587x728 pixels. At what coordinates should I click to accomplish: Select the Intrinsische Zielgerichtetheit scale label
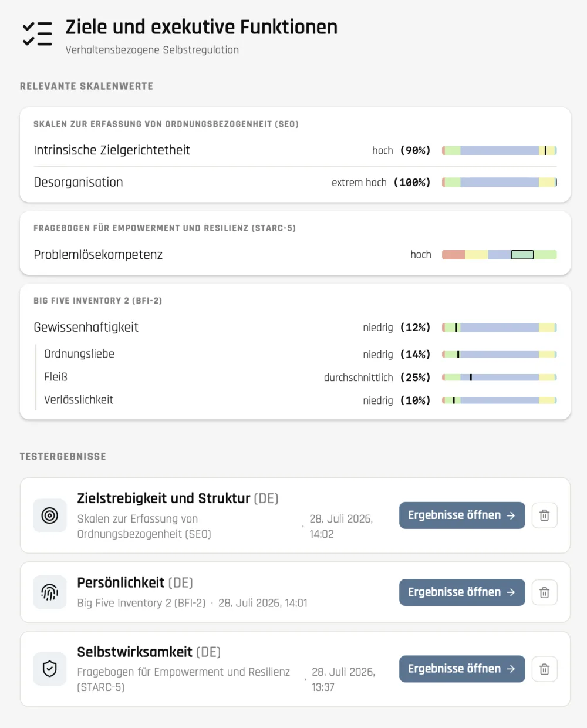point(112,150)
